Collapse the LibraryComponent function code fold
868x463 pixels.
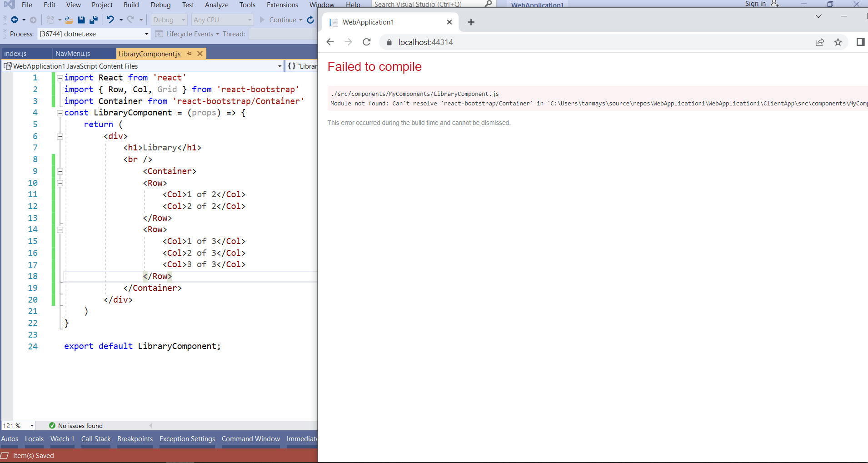coord(60,113)
